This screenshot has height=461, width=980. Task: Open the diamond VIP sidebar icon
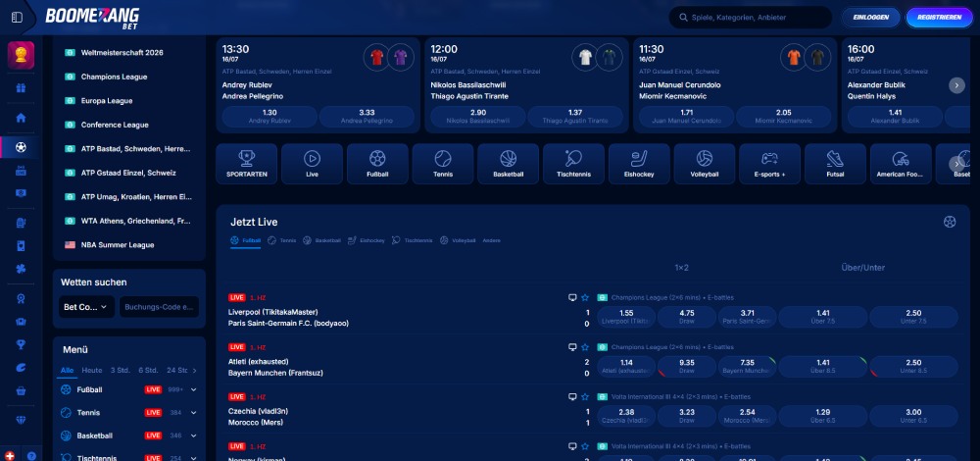[21, 420]
